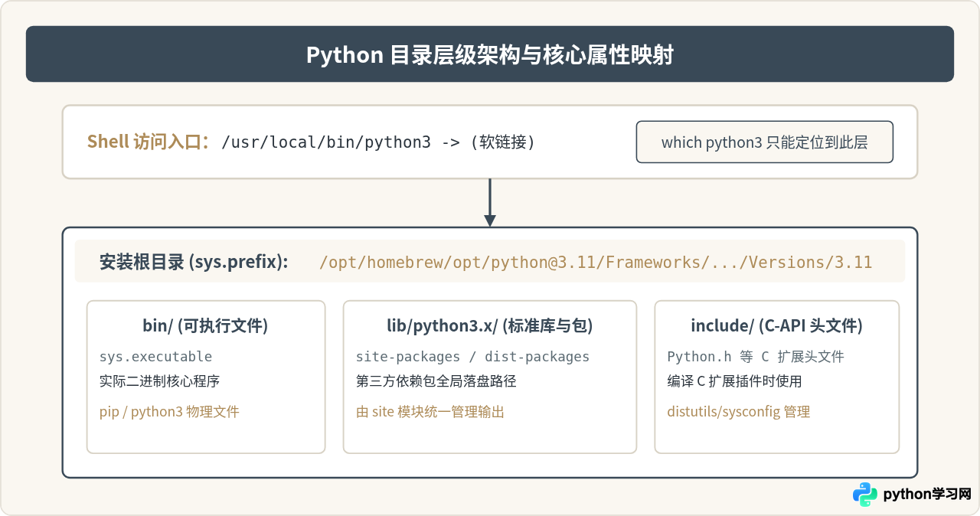The width and height of the screenshot is (980, 516).
Task: Click the 'pip / python3 物理文件' line
Action: (169, 411)
